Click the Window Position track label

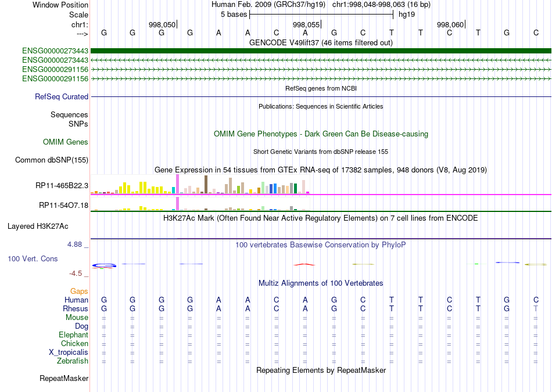pyautogui.click(x=60, y=5)
